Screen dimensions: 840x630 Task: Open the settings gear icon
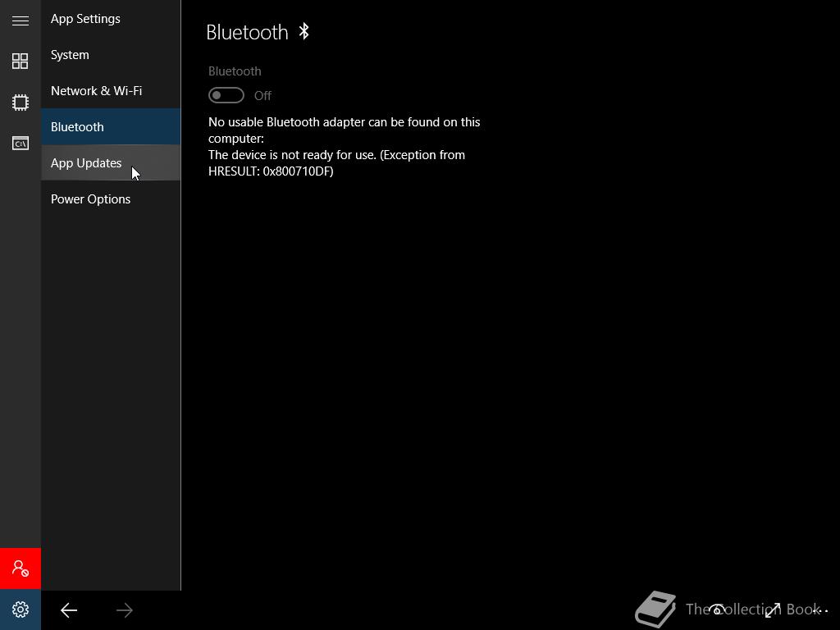(x=21, y=609)
